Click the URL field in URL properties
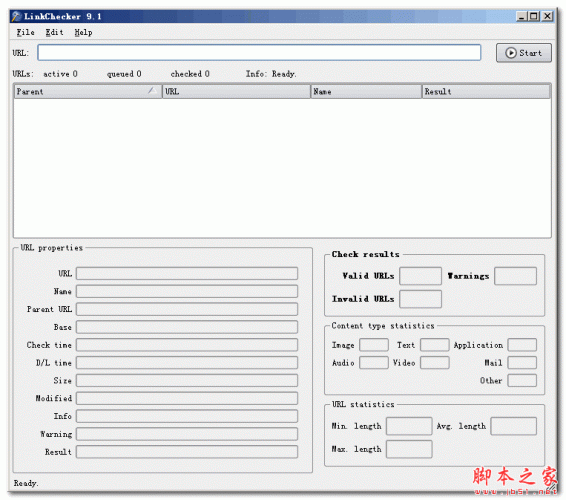The image size is (566, 500). pyautogui.click(x=187, y=274)
